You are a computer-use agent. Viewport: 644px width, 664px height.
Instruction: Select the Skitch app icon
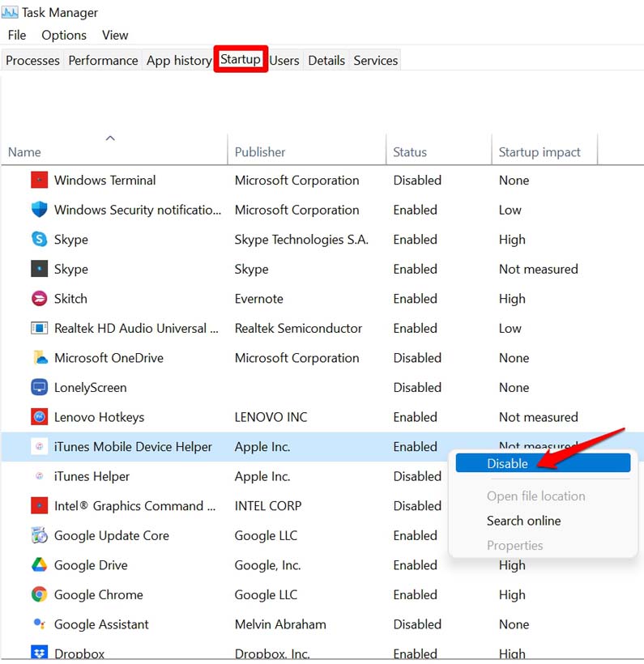39,299
